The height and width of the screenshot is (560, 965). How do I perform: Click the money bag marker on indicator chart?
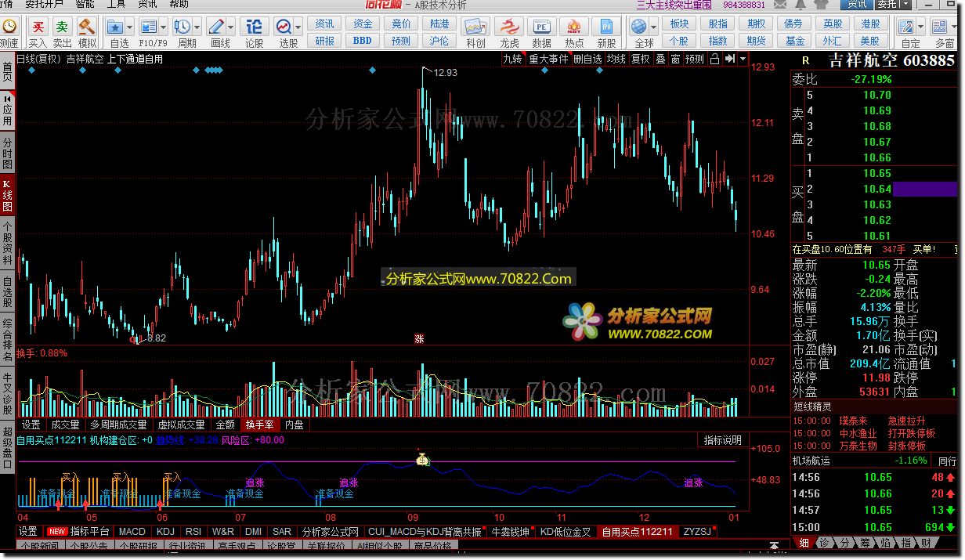(423, 460)
